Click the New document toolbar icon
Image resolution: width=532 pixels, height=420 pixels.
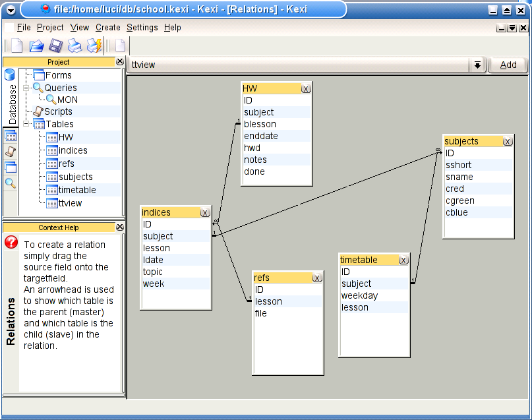tap(16, 45)
